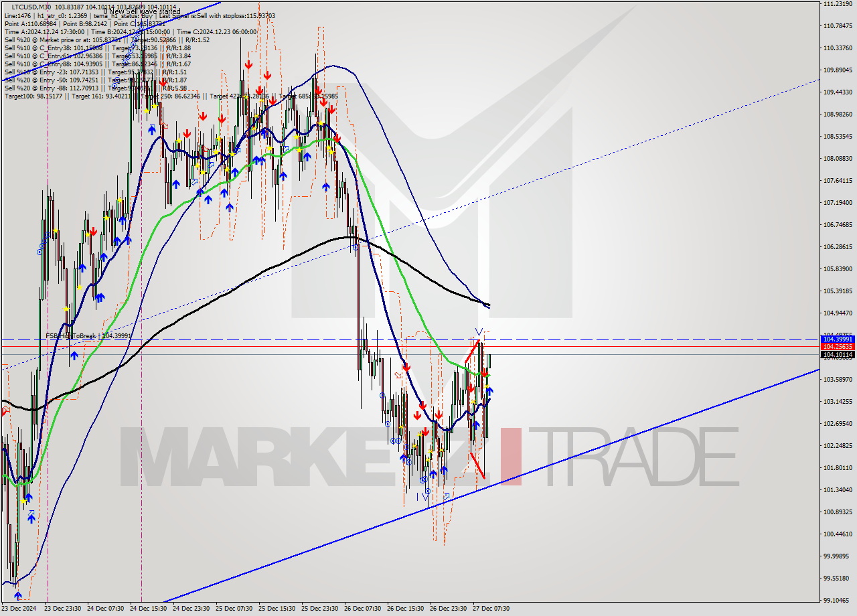Click the '26 Dec 15:30' time axis label
Screen dimensions: 857x616
point(406,609)
